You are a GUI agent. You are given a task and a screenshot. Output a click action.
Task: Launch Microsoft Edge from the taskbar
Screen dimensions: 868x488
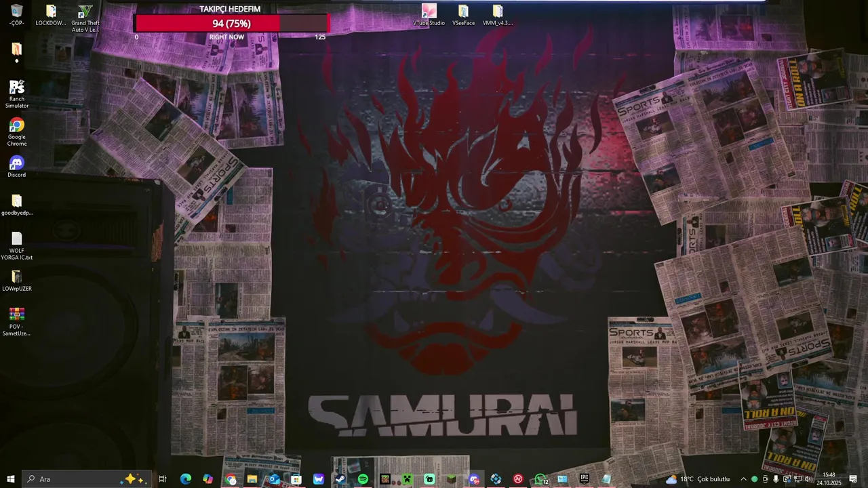tap(186, 479)
